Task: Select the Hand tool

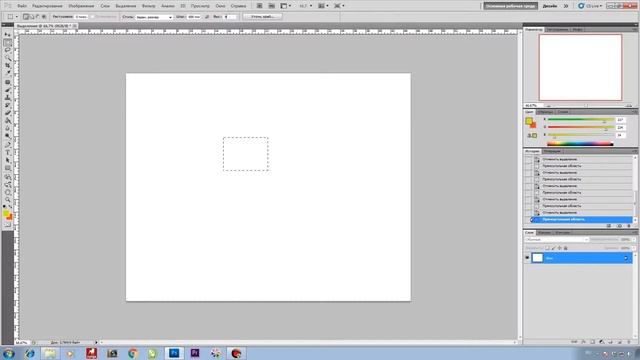Action: click(x=8, y=192)
